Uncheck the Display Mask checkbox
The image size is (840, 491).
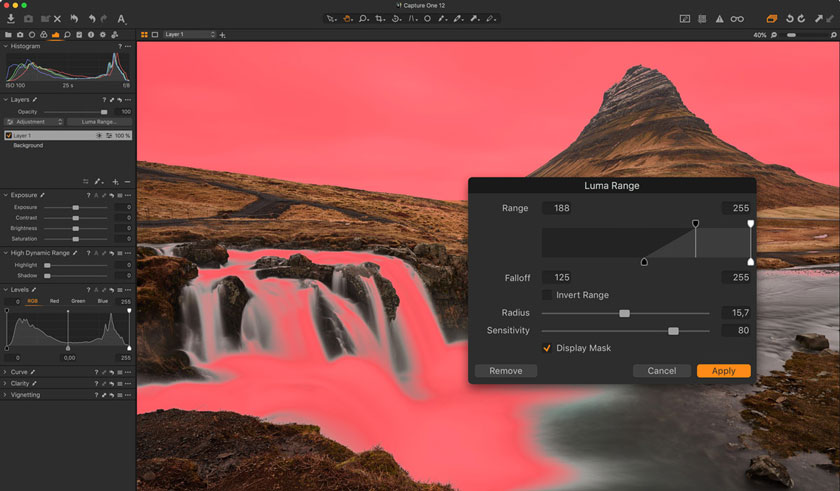547,348
